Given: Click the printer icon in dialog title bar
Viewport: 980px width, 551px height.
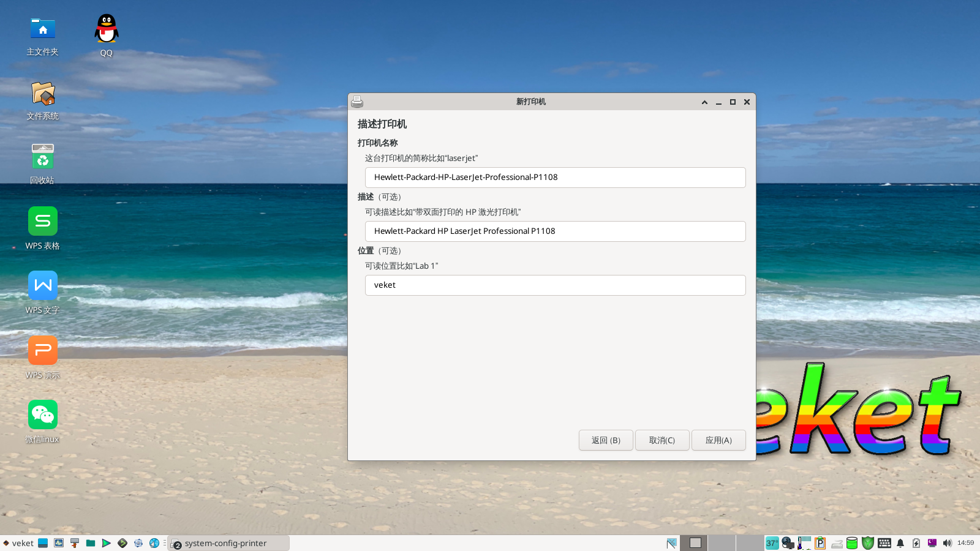Looking at the screenshot, I should pyautogui.click(x=357, y=102).
